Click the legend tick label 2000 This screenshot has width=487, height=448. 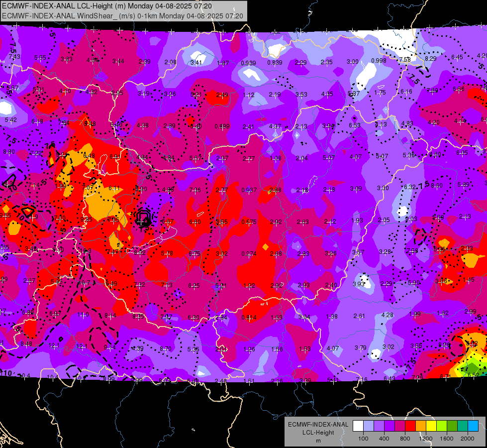467,439
